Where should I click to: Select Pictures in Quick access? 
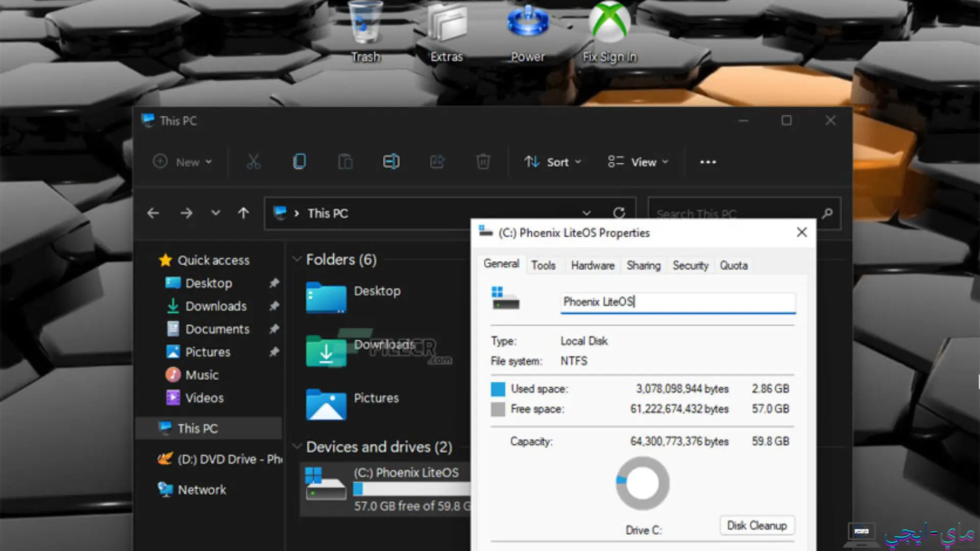tap(198, 352)
